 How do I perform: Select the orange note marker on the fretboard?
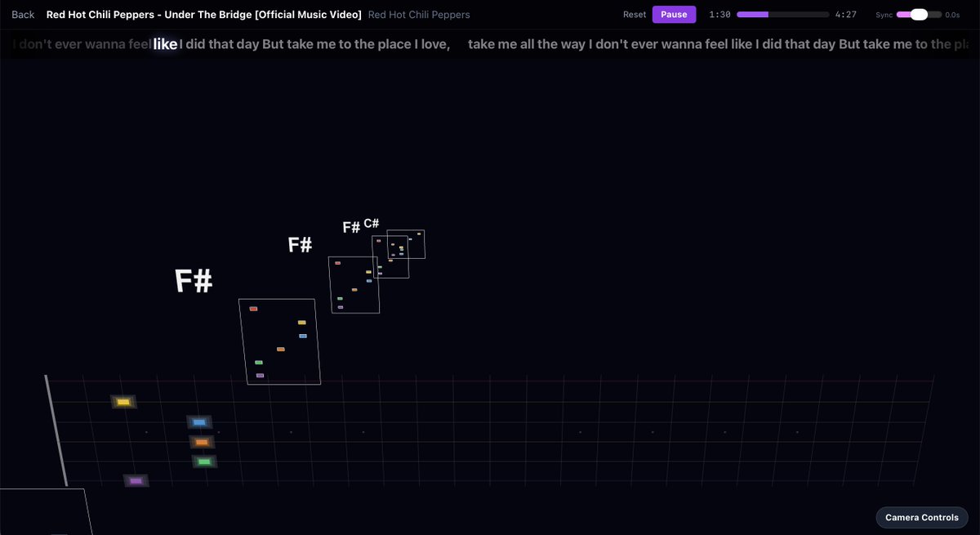click(202, 442)
